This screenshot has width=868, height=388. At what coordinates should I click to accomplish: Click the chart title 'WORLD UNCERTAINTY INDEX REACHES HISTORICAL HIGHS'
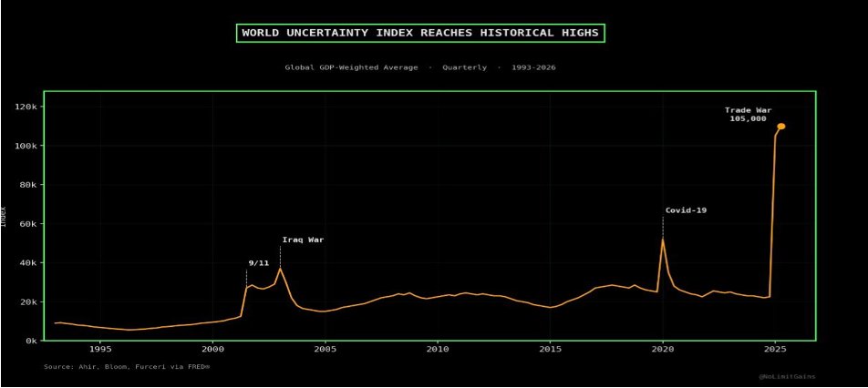420,33
